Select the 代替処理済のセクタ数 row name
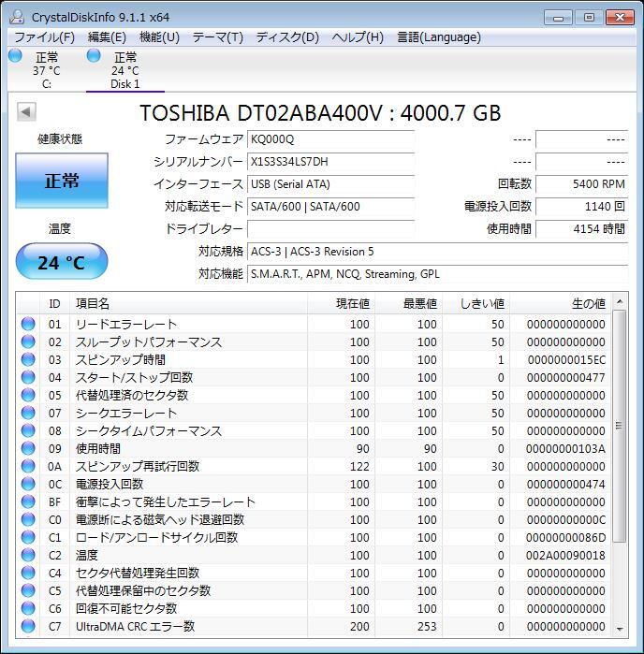The width and height of the screenshot is (644, 654). coord(132,395)
